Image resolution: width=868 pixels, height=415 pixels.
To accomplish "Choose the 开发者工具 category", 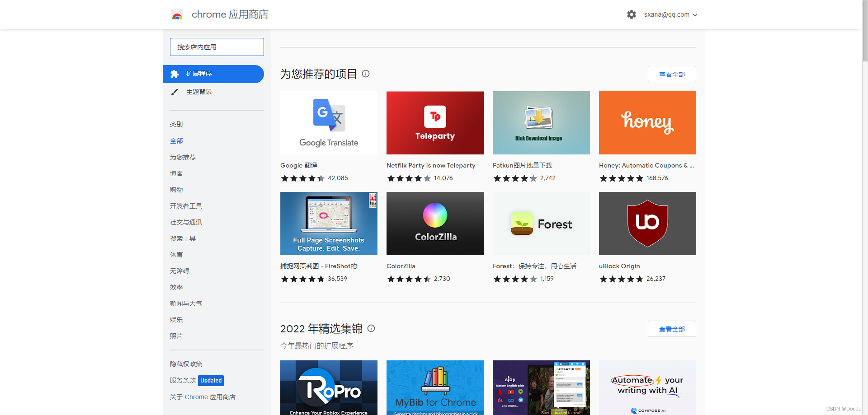I will 186,206.
